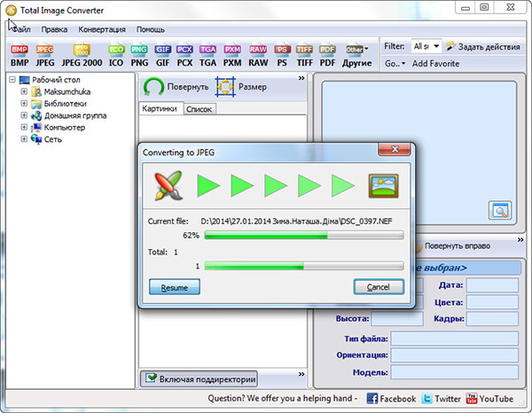Pick the TGA format icon

[x=208, y=56]
